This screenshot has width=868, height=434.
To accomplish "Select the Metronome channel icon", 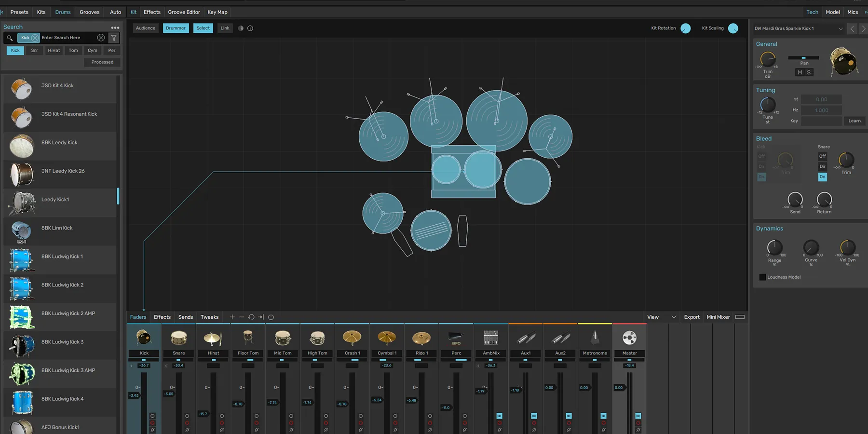I will [x=595, y=338].
